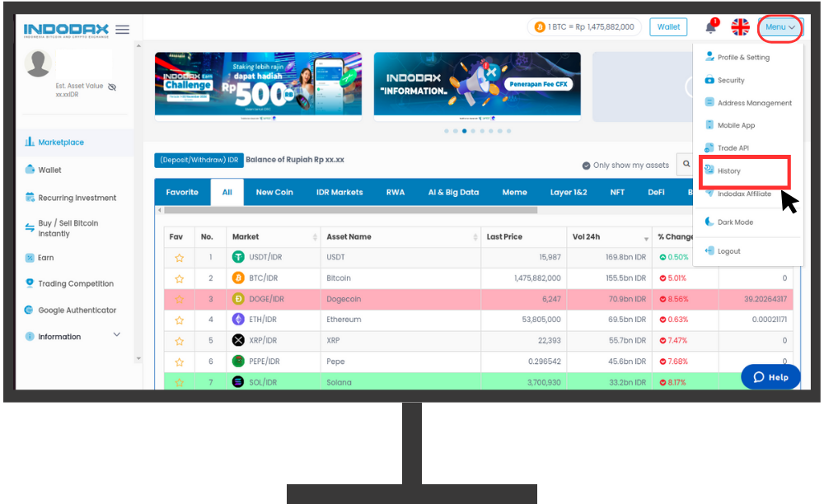824x504 pixels.
Task: Open the Menu dropdown
Action: click(780, 27)
